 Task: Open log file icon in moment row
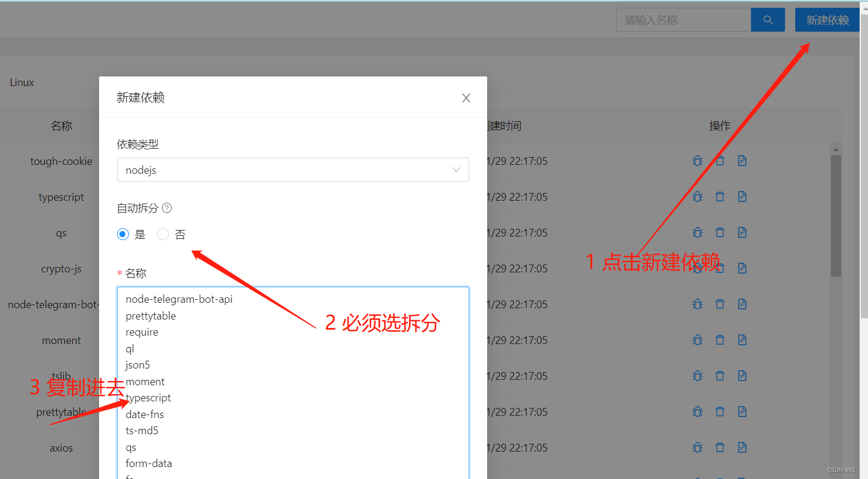point(742,340)
